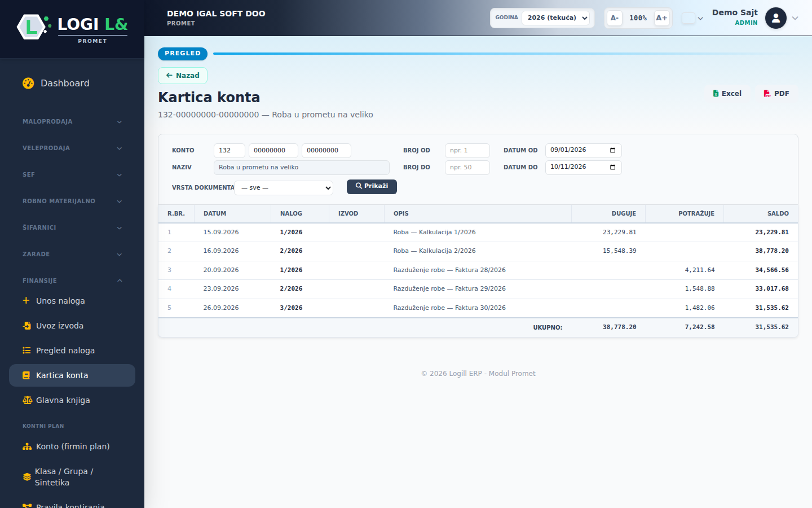Collapse the Finansije sidebar section
Image resolution: width=812 pixels, height=508 pixels.
coord(72,281)
